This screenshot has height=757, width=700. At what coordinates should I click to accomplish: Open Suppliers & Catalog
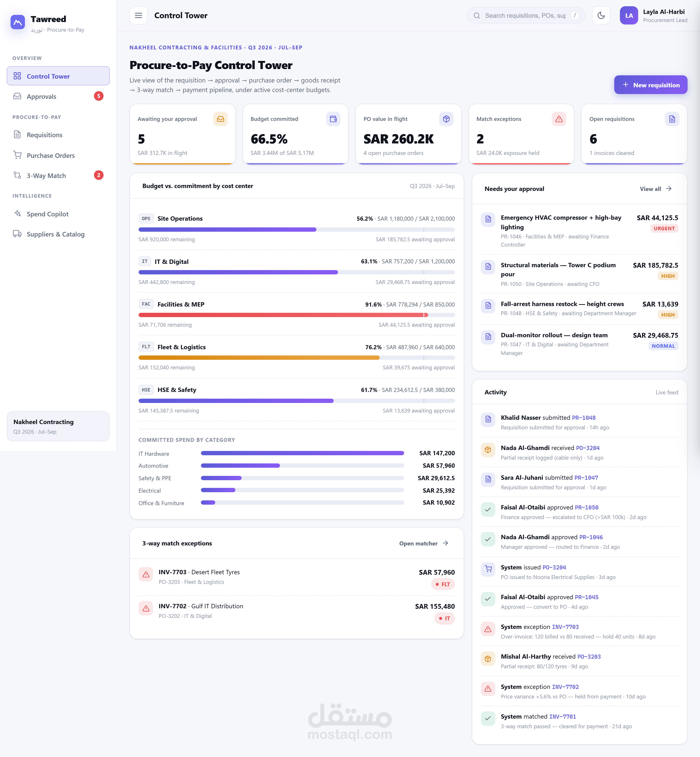58,234
